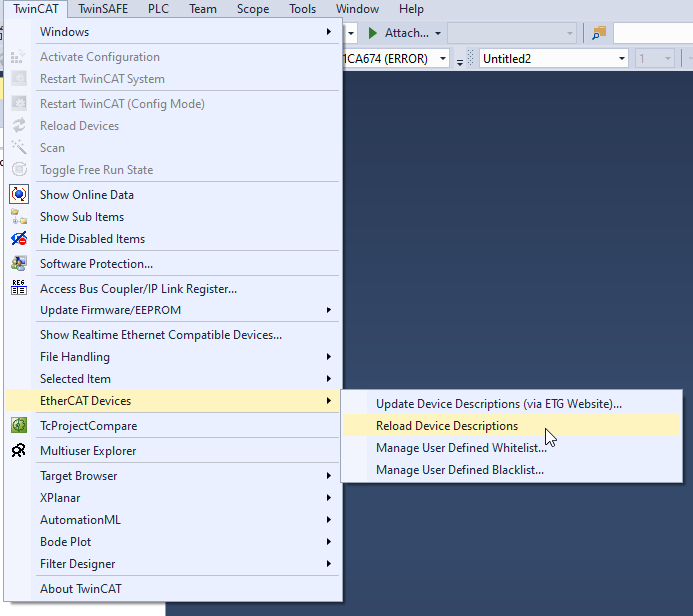Viewport: 693px width, 616px height.
Task: Open the Window menu
Action: 357,9
